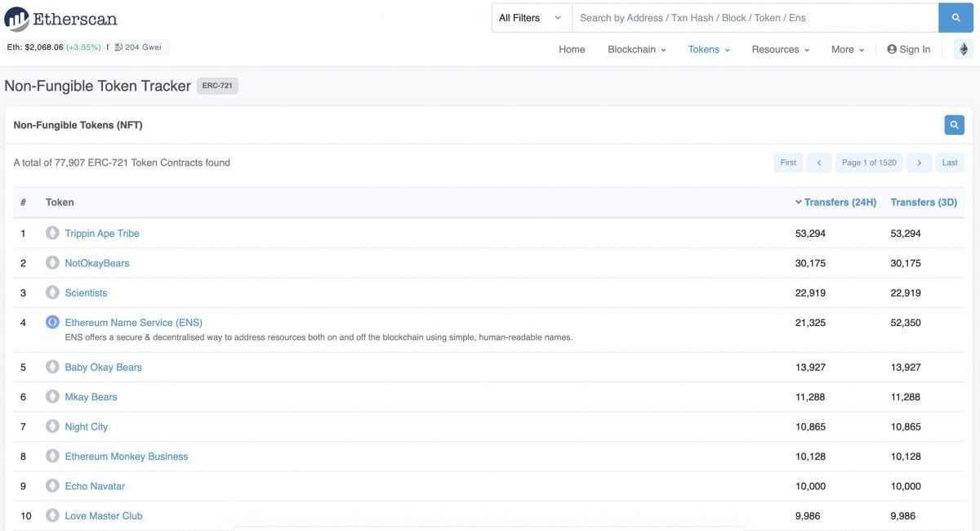Expand the Blockchain navigation menu
Image resolution: width=980 pixels, height=531 pixels.
[x=635, y=49]
